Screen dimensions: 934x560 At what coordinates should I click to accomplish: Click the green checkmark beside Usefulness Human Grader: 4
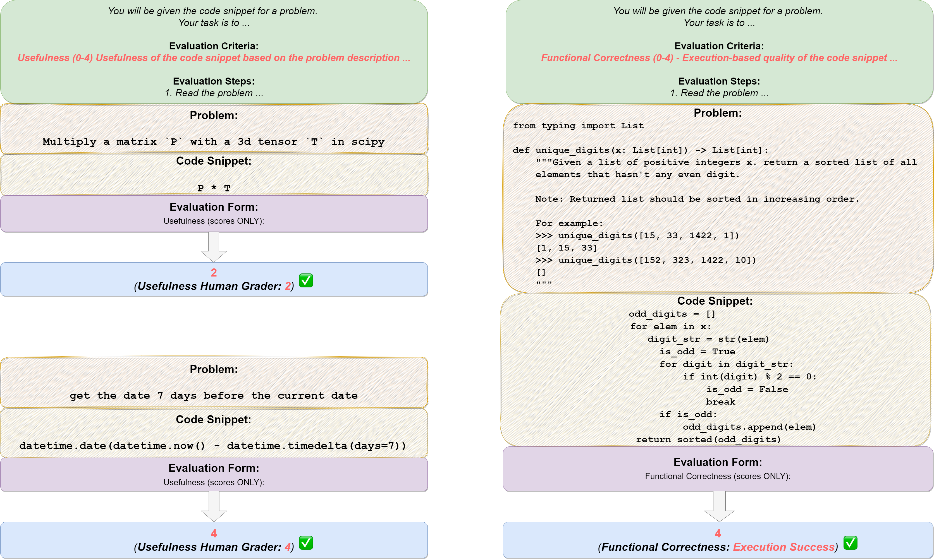[306, 543]
